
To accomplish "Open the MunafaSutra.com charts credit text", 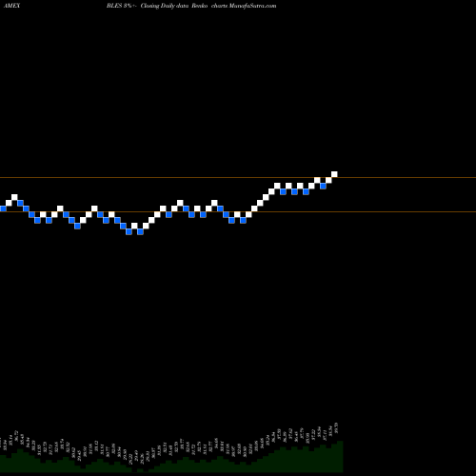I will pyautogui.click(x=244, y=6).
